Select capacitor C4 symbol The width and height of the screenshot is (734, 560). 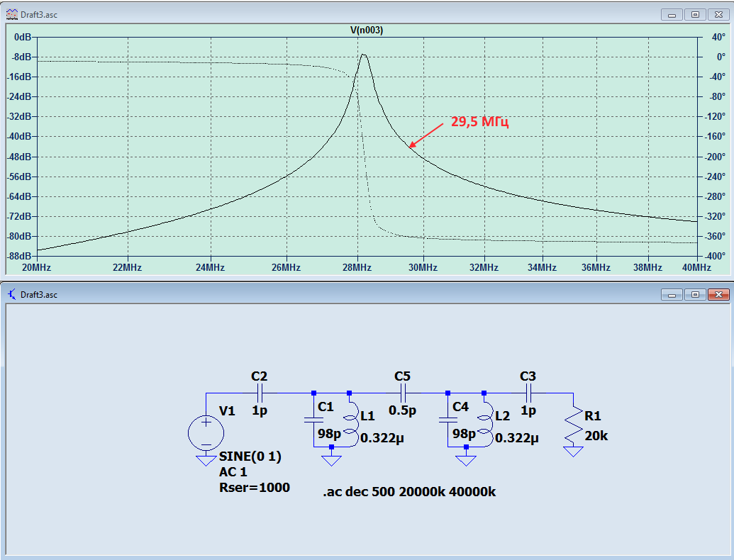448,420
